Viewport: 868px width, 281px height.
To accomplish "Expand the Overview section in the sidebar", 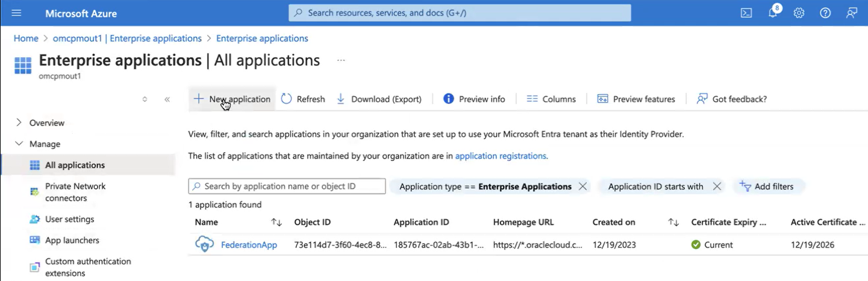I will point(19,122).
